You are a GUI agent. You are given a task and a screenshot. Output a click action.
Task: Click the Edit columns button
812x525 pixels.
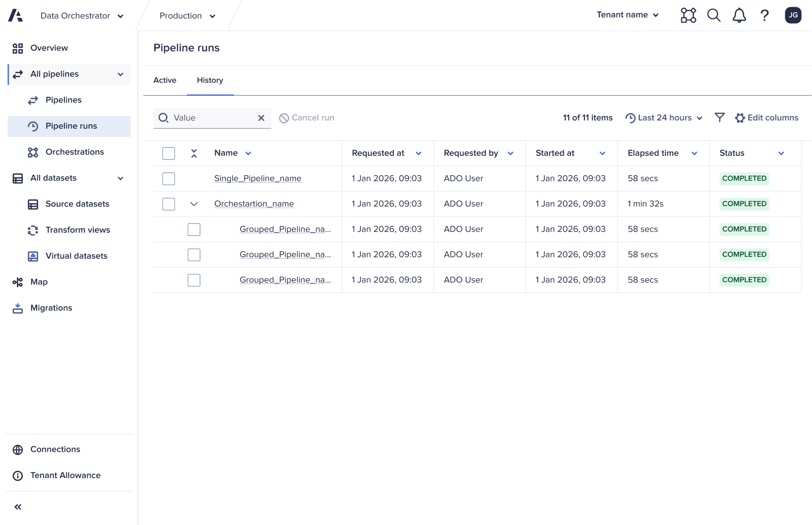767,118
